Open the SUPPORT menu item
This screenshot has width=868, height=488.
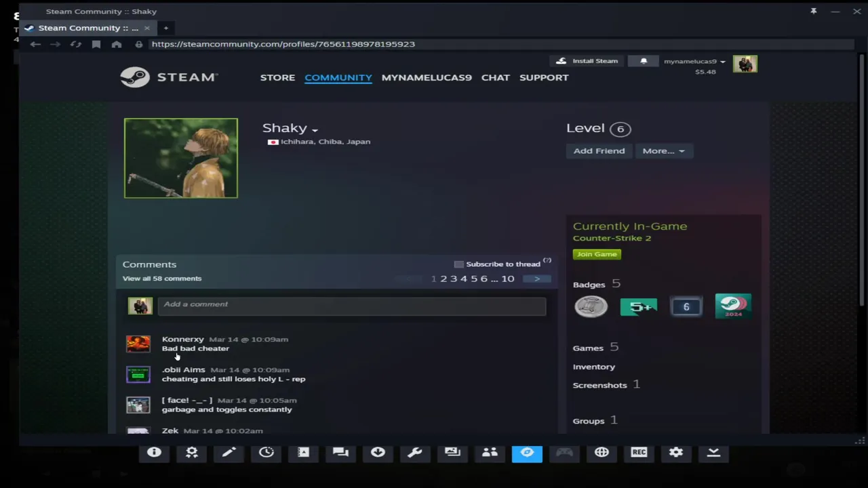(544, 77)
